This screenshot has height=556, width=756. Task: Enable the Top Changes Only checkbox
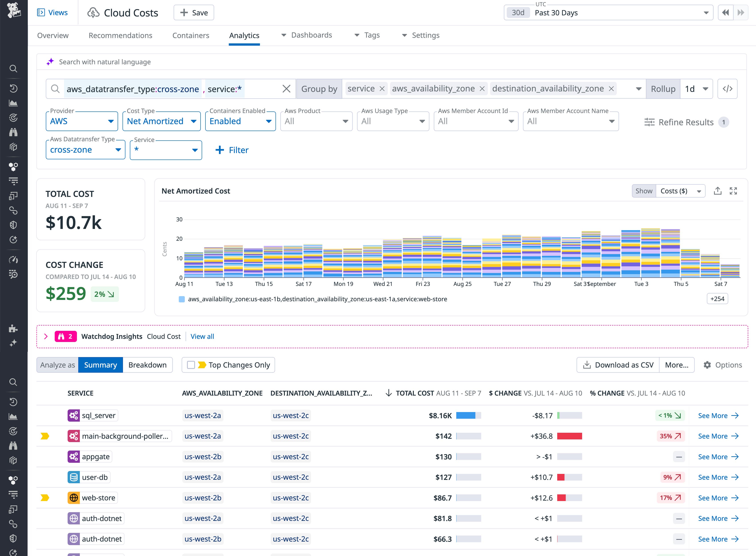(x=191, y=364)
